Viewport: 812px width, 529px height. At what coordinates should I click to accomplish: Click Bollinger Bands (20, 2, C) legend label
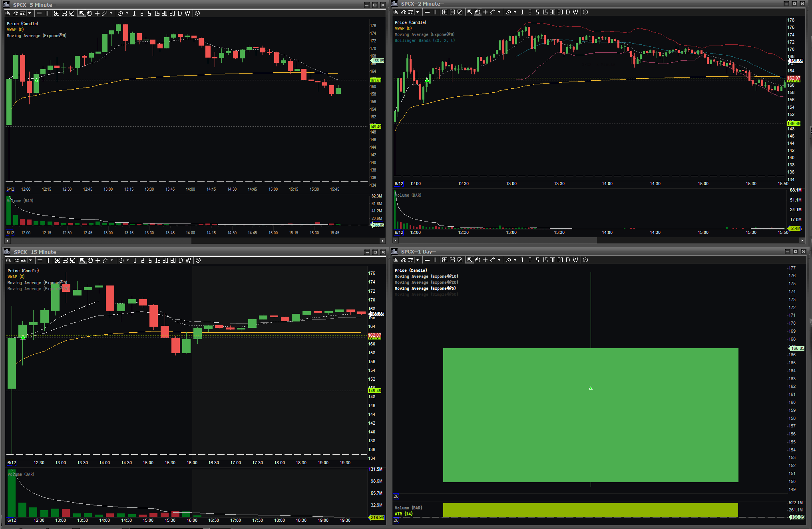425,40
